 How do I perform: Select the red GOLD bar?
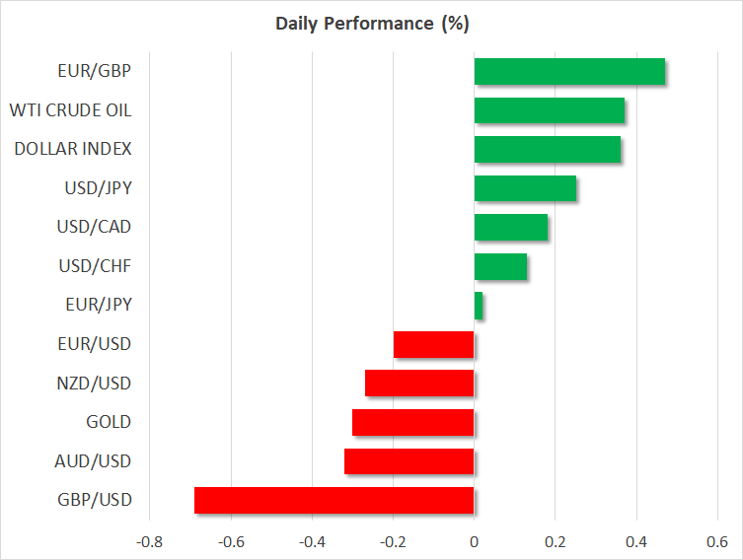coord(413,422)
